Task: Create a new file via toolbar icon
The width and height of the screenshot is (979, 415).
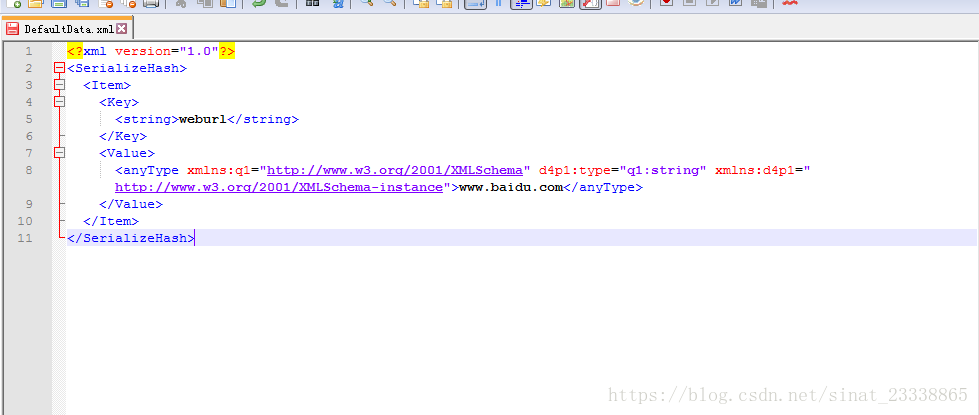Action: [13, 3]
